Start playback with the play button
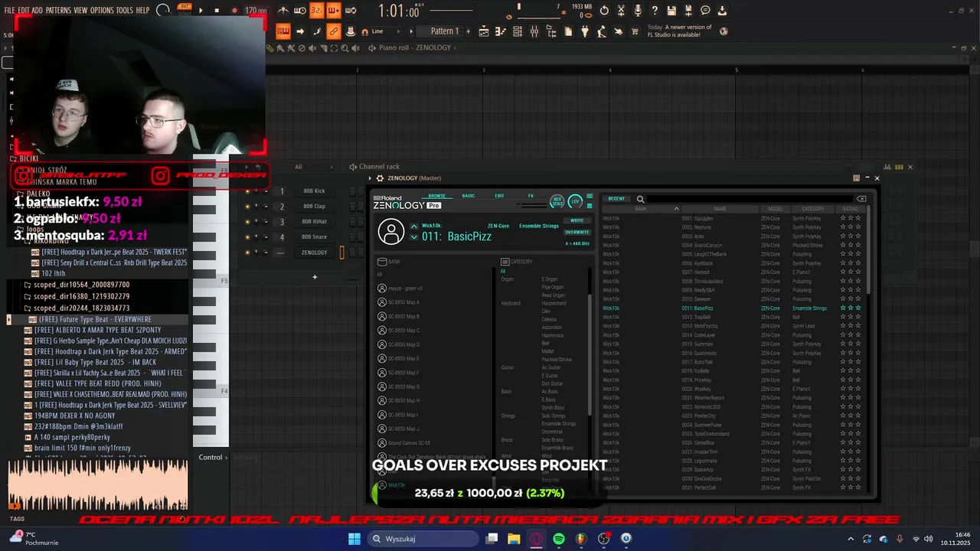The height and width of the screenshot is (551, 980). pyautogui.click(x=201, y=11)
